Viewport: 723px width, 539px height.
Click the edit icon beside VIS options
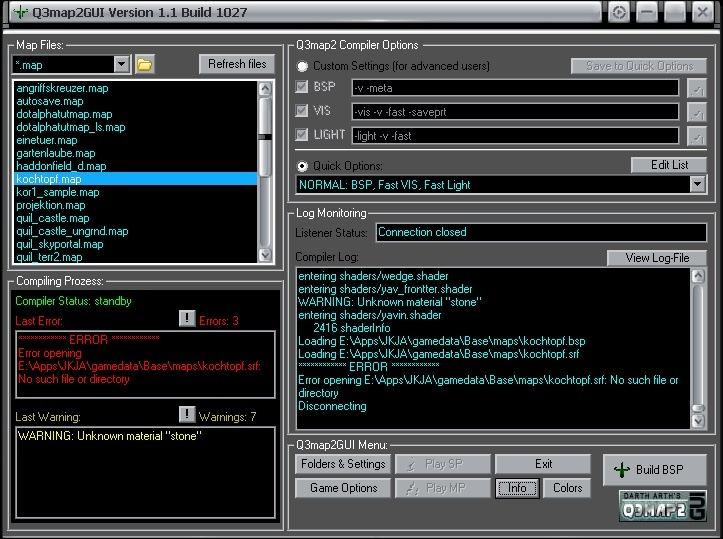697,112
